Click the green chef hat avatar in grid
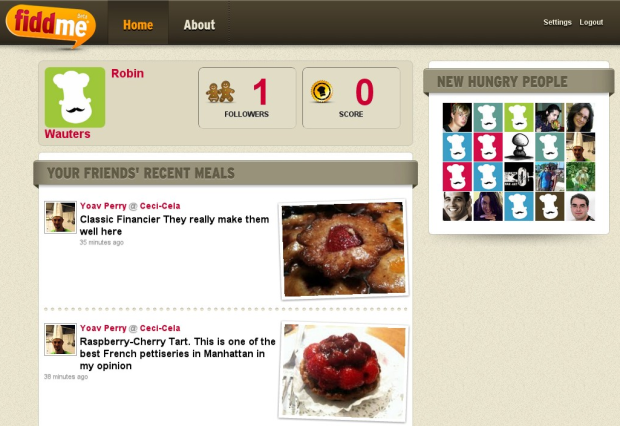This screenshot has height=426, width=620. pyautogui.click(x=519, y=117)
